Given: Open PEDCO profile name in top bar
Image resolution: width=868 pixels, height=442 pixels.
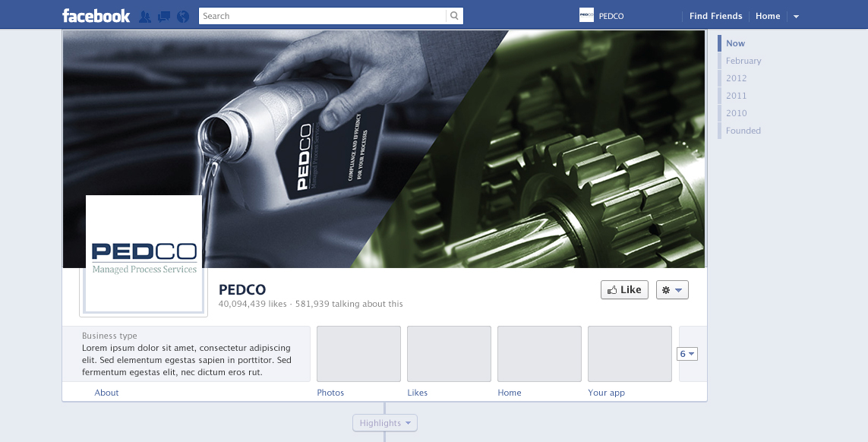Looking at the screenshot, I should pyautogui.click(x=611, y=16).
